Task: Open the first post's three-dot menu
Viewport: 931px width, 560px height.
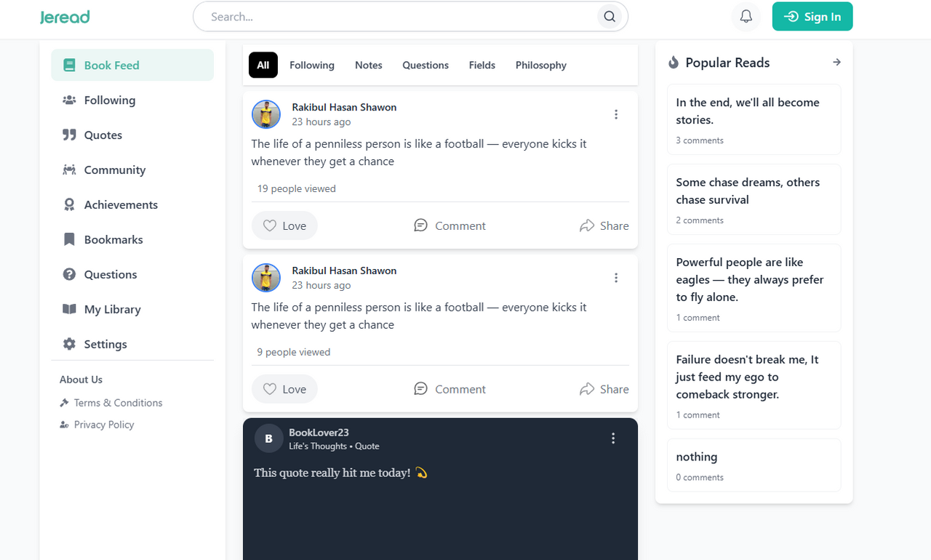Action: (x=616, y=114)
